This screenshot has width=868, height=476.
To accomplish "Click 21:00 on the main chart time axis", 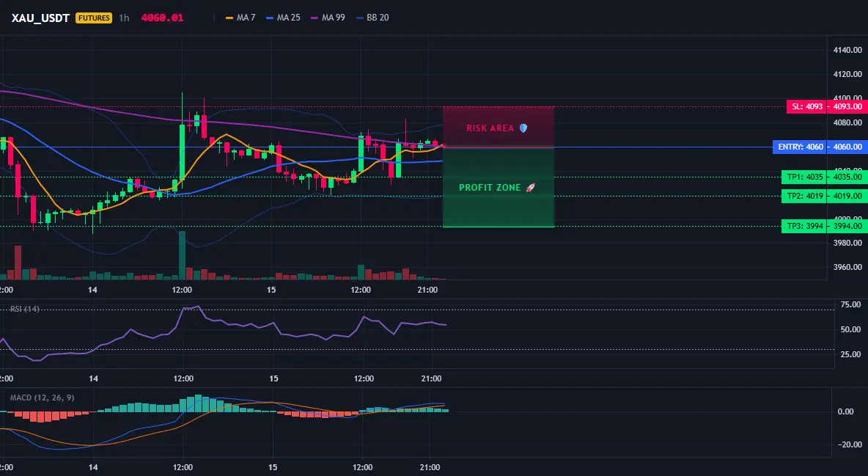I will 427,290.
